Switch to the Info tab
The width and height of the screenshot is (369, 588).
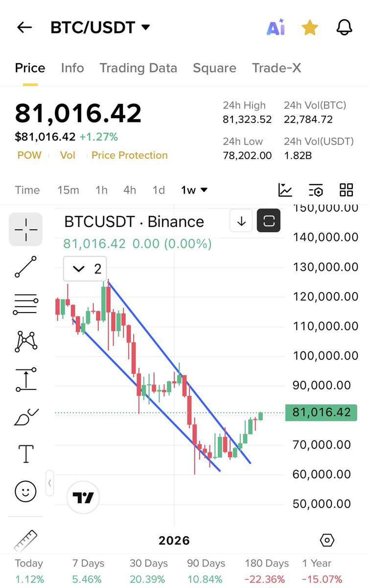point(72,68)
